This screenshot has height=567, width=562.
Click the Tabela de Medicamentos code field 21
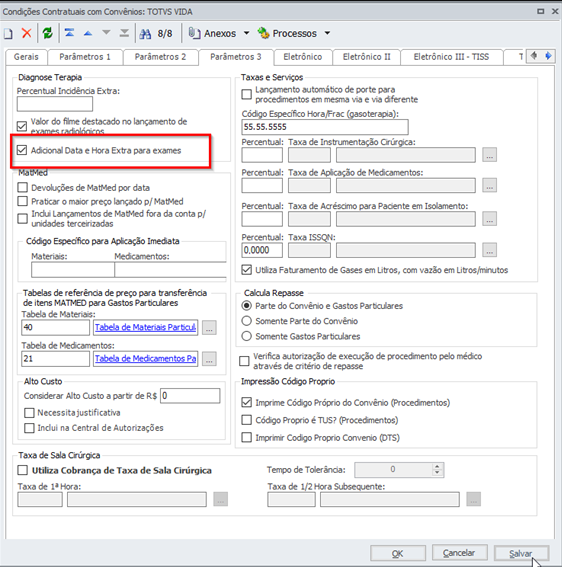(x=55, y=358)
